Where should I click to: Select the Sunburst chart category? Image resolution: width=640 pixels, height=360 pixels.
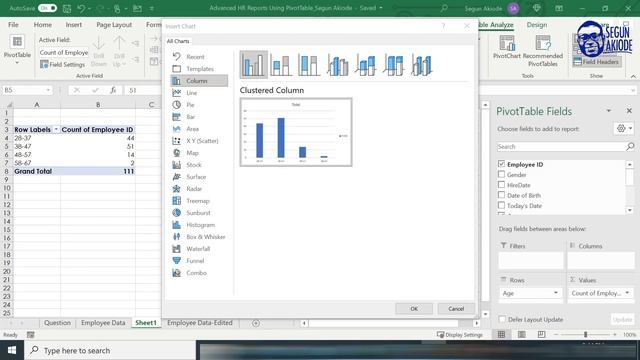coord(199,213)
